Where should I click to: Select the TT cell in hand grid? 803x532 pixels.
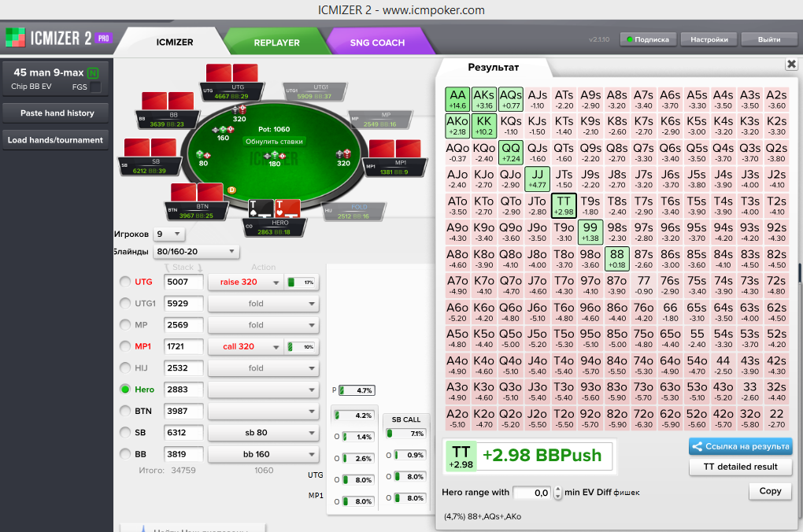coord(564,205)
